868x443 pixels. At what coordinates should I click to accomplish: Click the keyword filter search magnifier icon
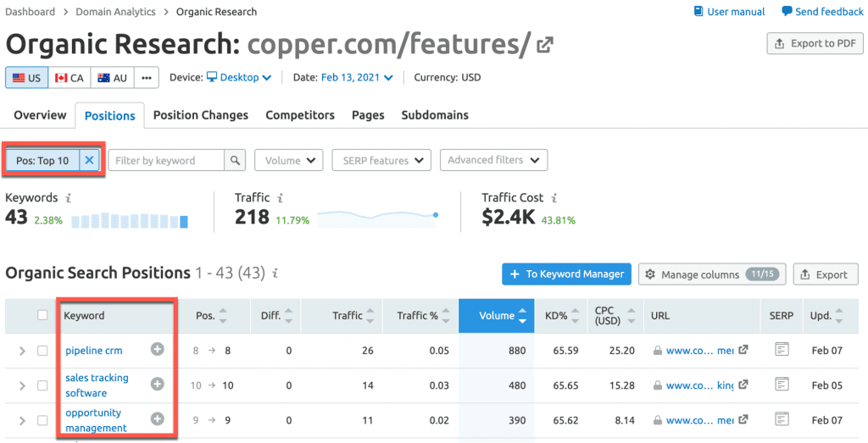coord(236,160)
